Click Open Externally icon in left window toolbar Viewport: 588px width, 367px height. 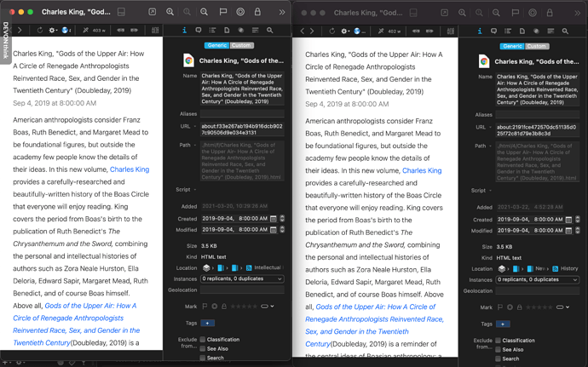(152, 12)
